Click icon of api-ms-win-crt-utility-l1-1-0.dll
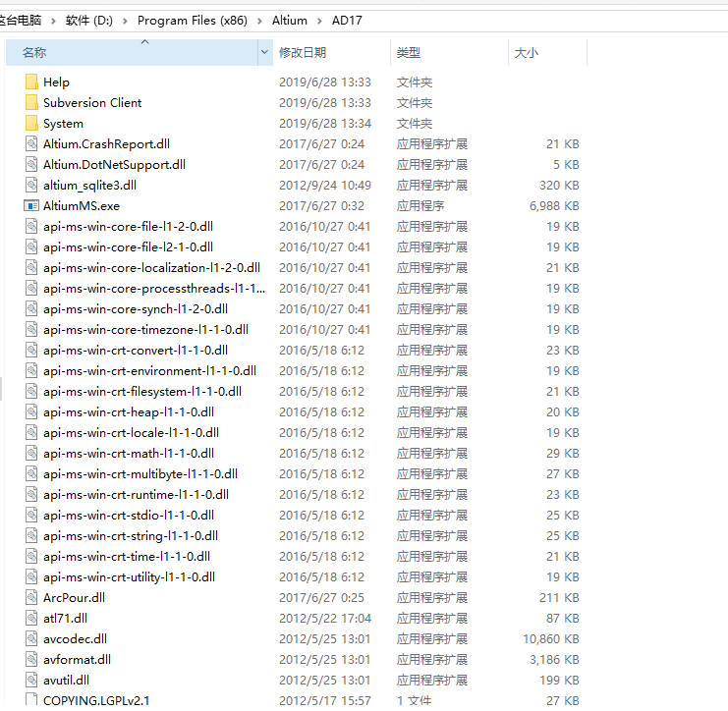This screenshot has height=711, width=728. (31, 576)
